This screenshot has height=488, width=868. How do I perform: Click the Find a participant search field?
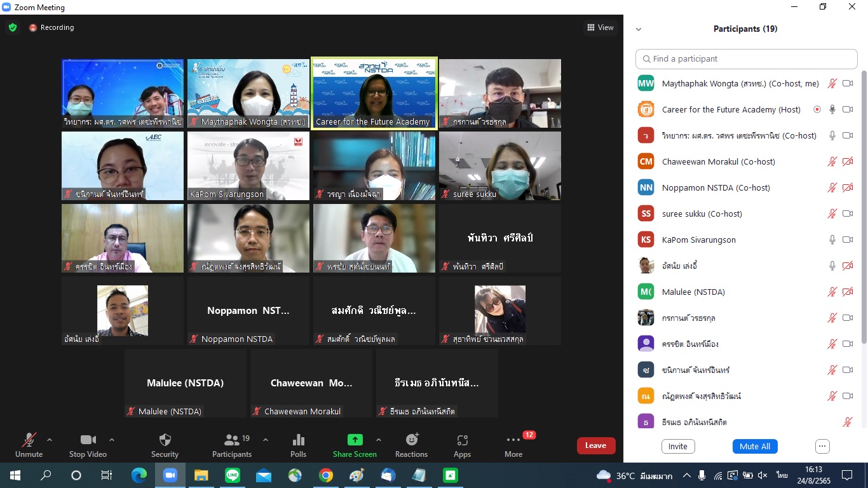(x=747, y=59)
